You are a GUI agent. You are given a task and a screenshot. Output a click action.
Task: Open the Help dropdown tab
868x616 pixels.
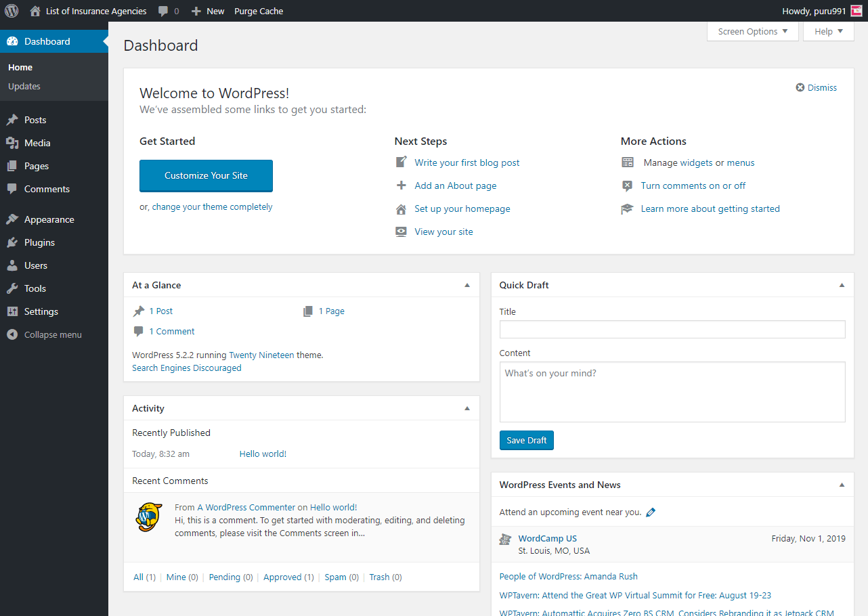click(829, 31)
